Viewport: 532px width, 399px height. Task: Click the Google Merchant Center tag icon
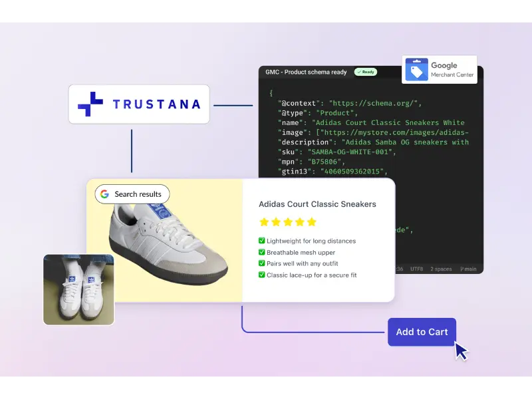click(417, 70)
